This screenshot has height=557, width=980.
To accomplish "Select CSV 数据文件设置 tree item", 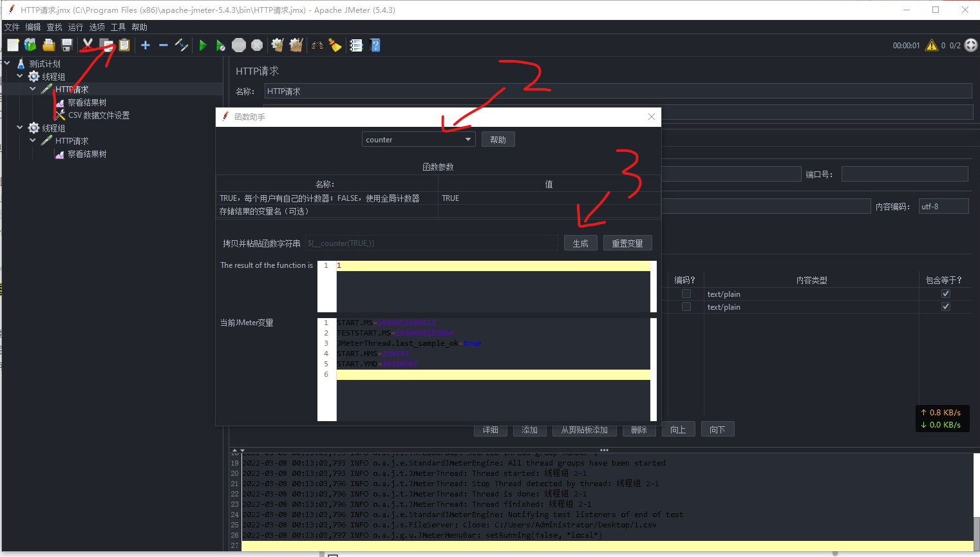I will [x=99, y=115].
